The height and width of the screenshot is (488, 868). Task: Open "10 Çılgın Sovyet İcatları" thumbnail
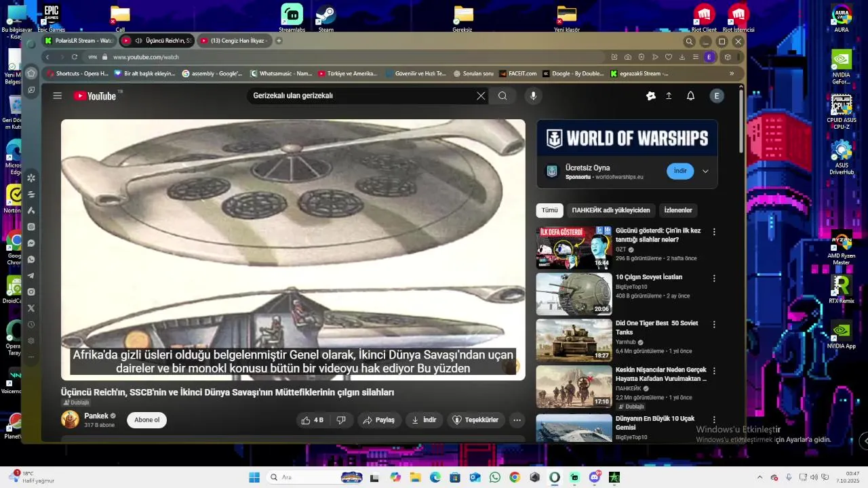574,294
